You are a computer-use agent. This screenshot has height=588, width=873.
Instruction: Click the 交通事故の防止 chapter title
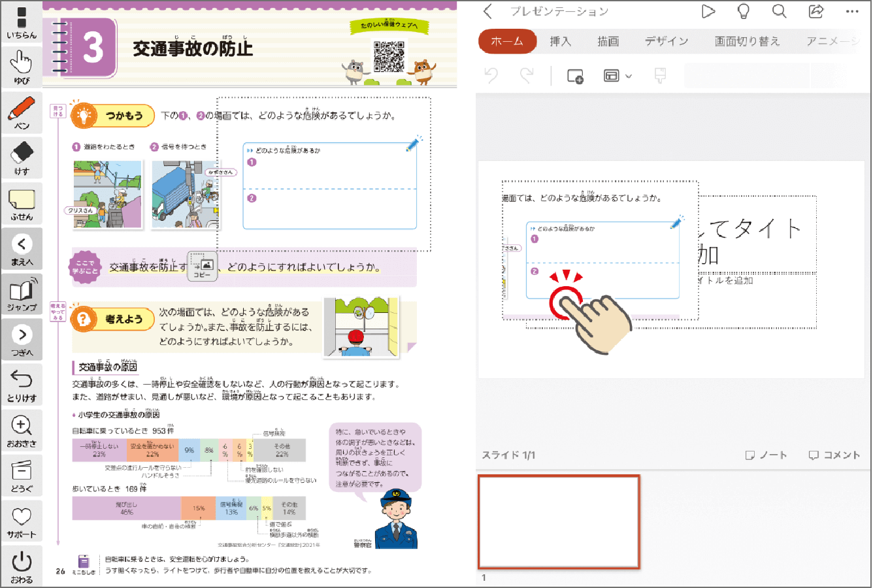point(193,48)
